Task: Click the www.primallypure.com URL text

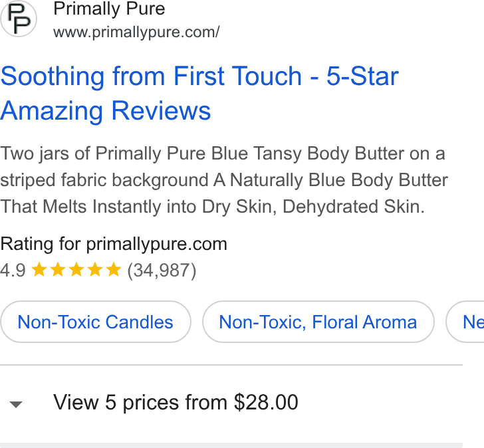Action: [x=136, y=32]
